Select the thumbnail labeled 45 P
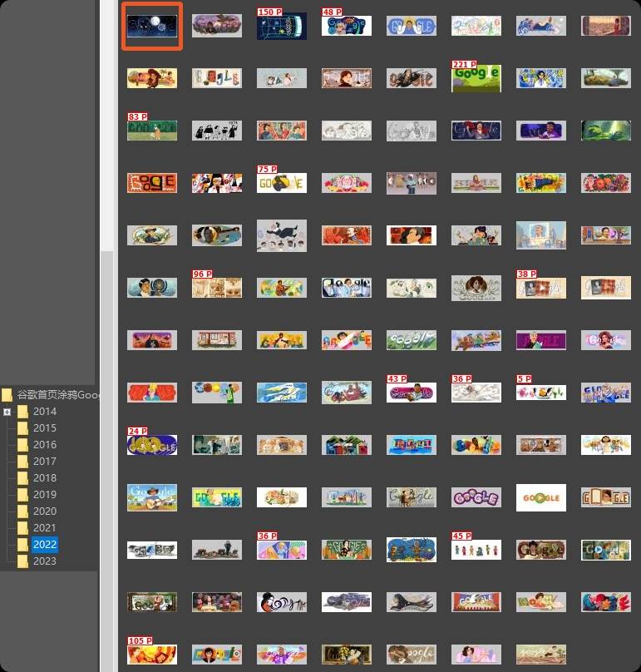Image resolution: width=641 pixels, height=672 pixels. pyautogui.click(x=476, y=549)
